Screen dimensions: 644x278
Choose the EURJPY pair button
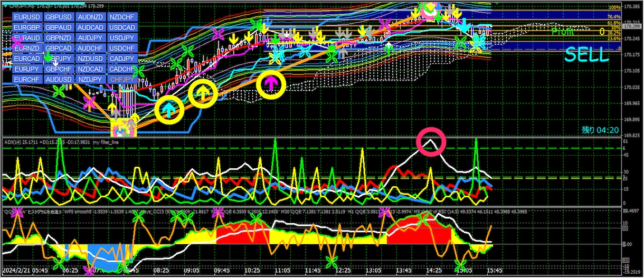(x=27, y=69)
